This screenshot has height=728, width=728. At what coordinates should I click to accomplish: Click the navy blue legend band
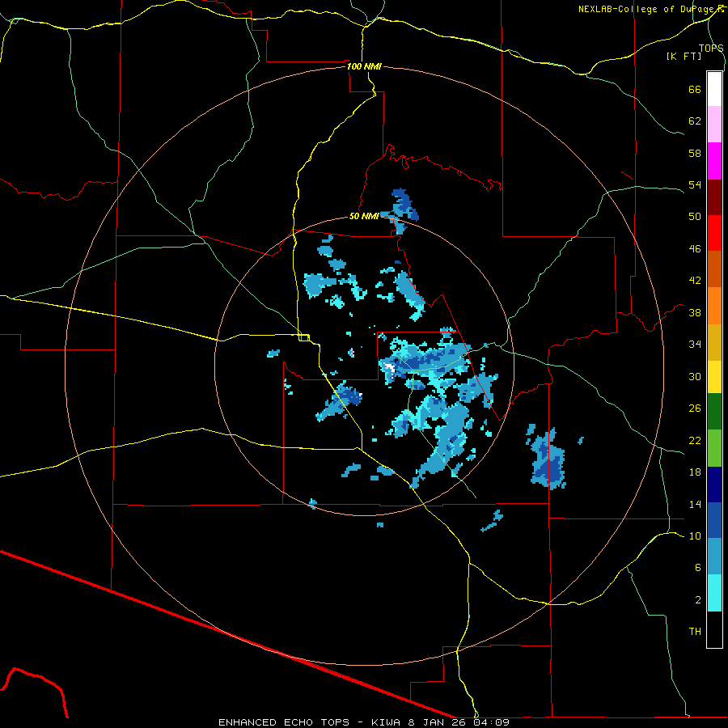click(x=714, y=485)
